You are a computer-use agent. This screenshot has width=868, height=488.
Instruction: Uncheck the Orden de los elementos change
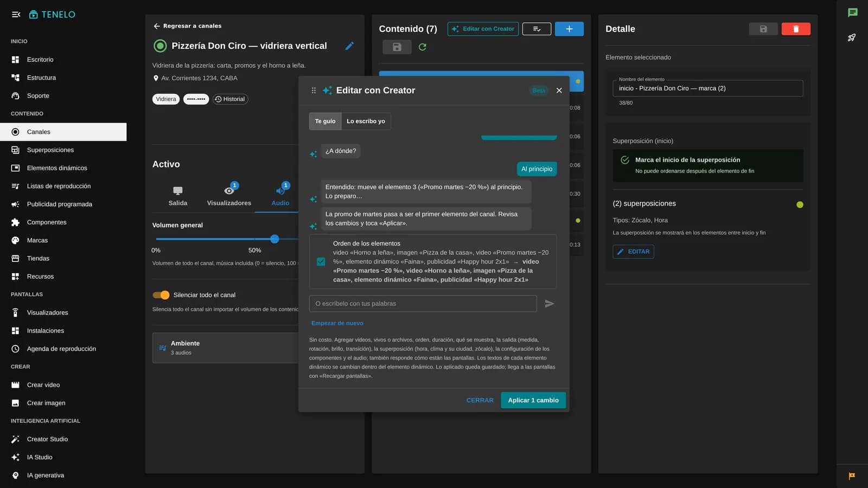321,261
